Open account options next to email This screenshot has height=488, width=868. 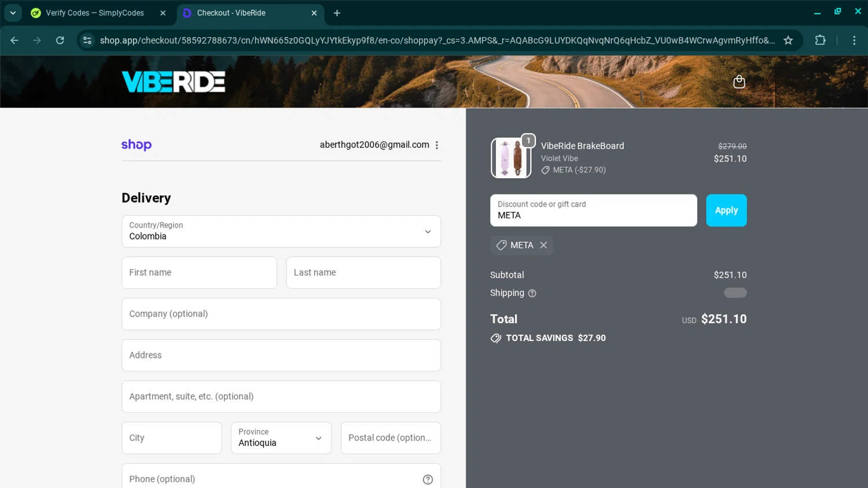coord(437,145)
